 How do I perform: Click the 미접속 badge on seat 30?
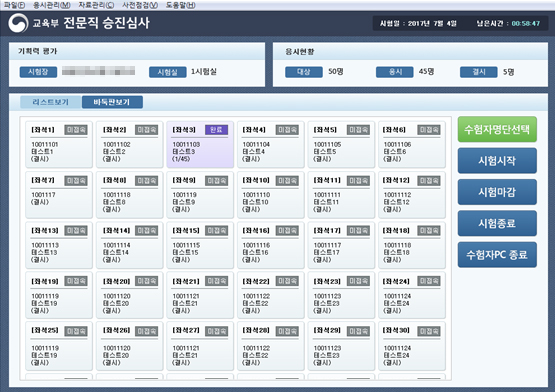[429, 331]
